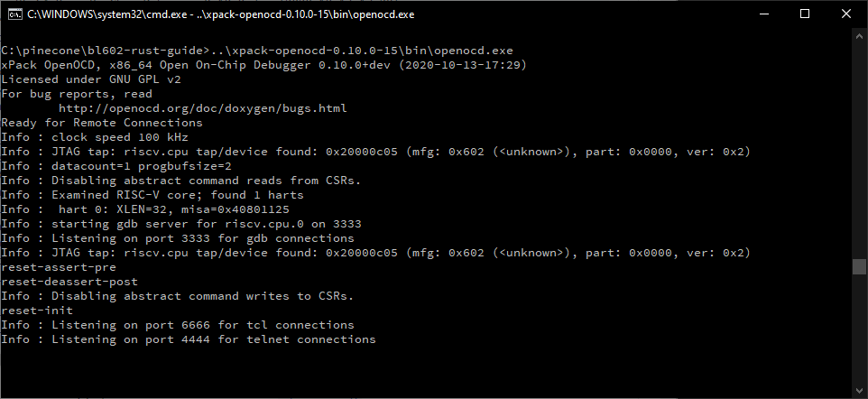
Task: Click the 'Ready for Remote Connections' line
Action: tap(101, 123)
